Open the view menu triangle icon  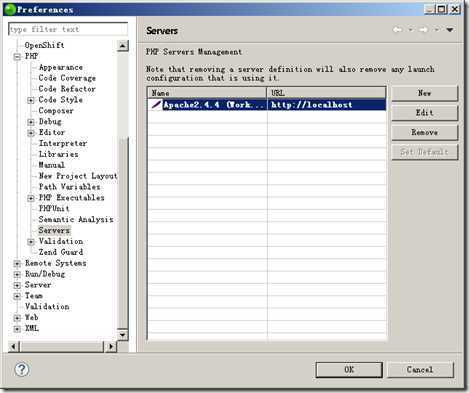450,30
